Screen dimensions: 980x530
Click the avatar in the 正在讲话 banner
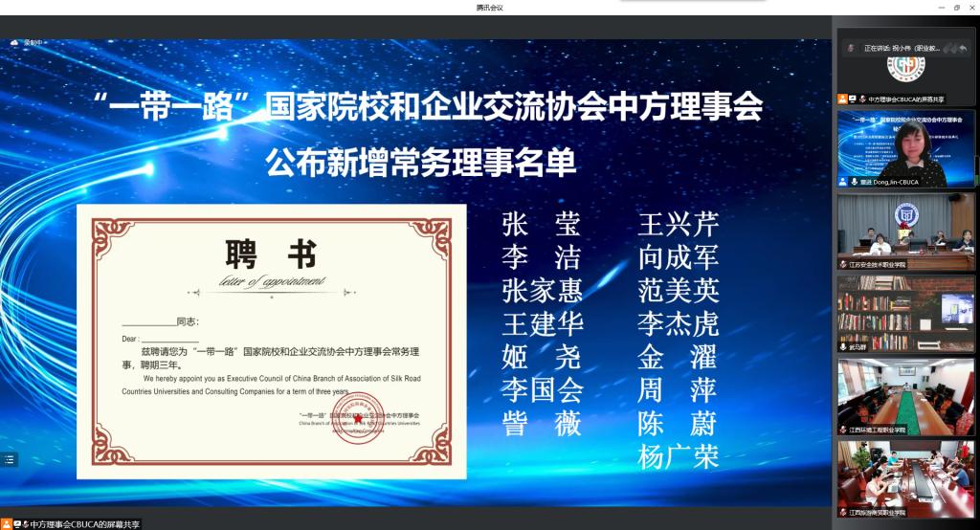click(x=851, y=48)
